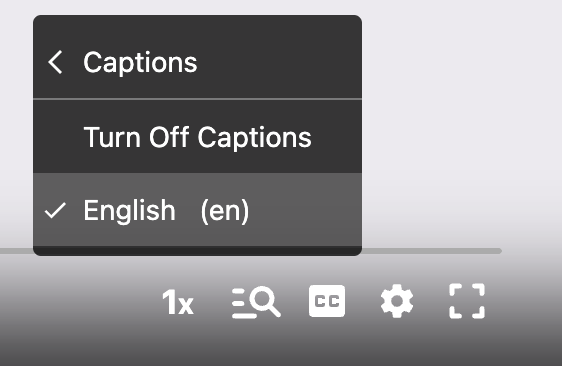Click the magnifier on the transcript icon
This screenshot has height=366, width=562.
(x=265, y=301)
